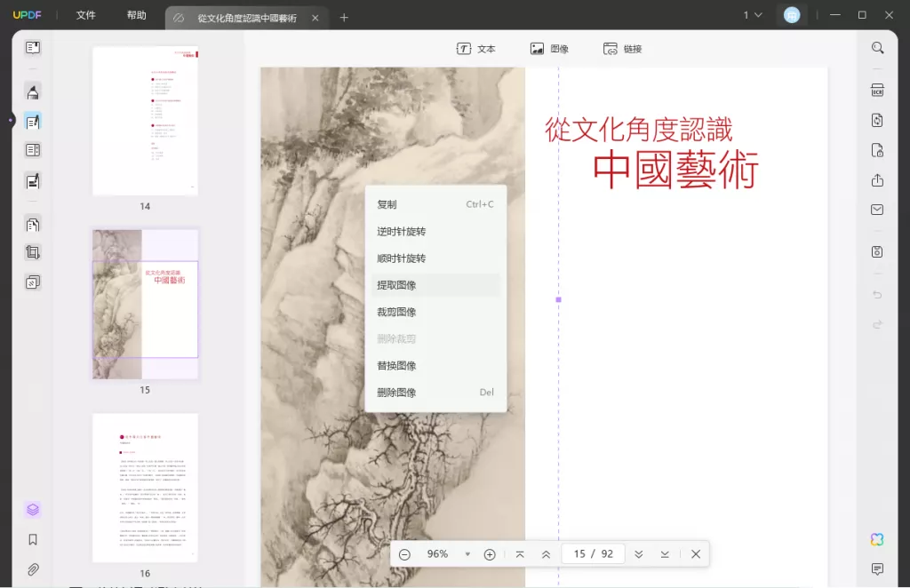Choose 复制 from context menu
Viewport: 910px width, 588px height.
coord(435,204)
